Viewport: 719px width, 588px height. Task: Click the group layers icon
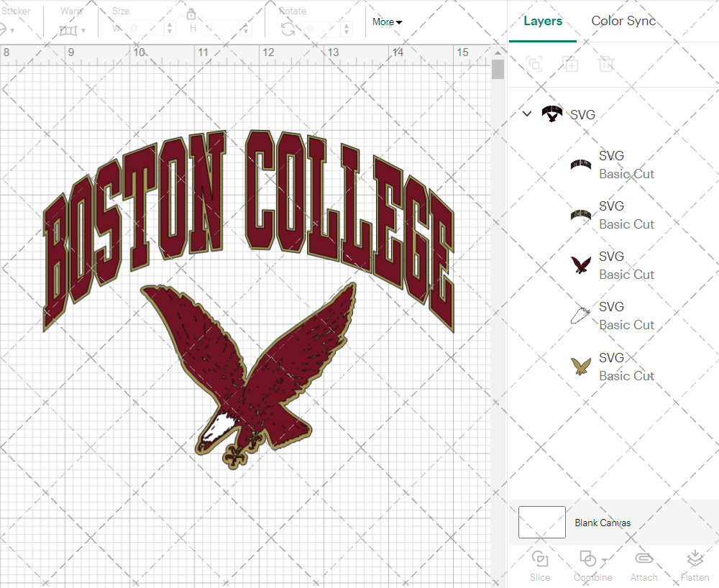pyautogui.click(x=534, y=64)
